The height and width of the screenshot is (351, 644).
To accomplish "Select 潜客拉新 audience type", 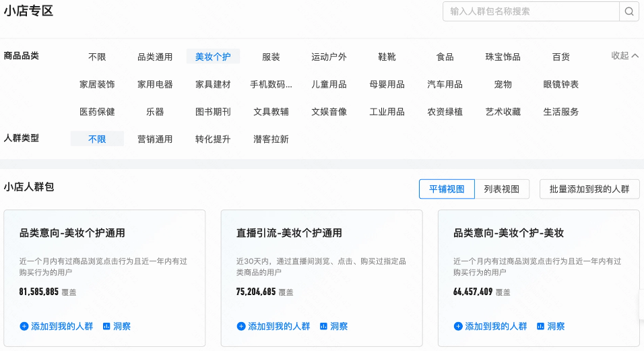I will coord(271,139).
